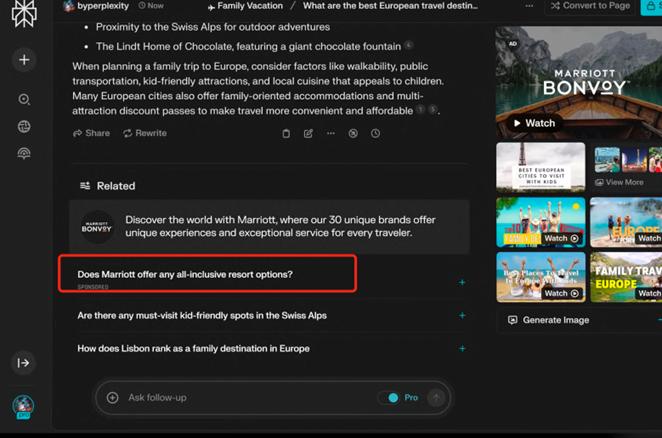Click the attach plus icon in follow-up box

(x=112, y=398)
